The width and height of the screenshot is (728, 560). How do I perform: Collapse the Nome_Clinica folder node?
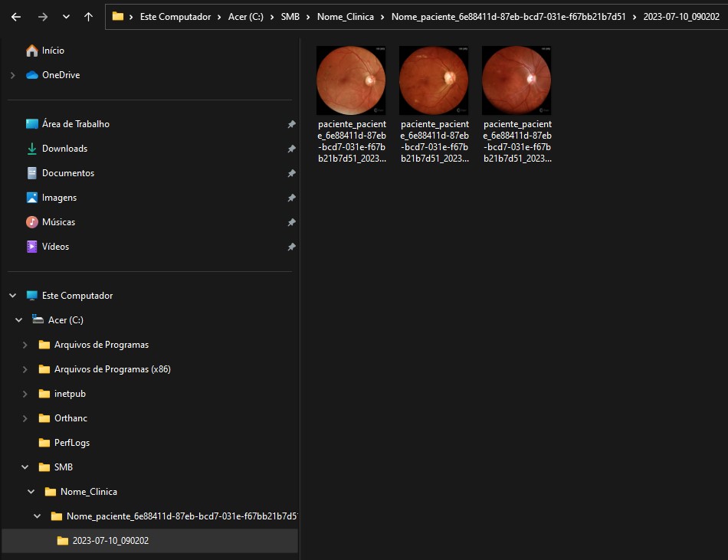point(31,492)
